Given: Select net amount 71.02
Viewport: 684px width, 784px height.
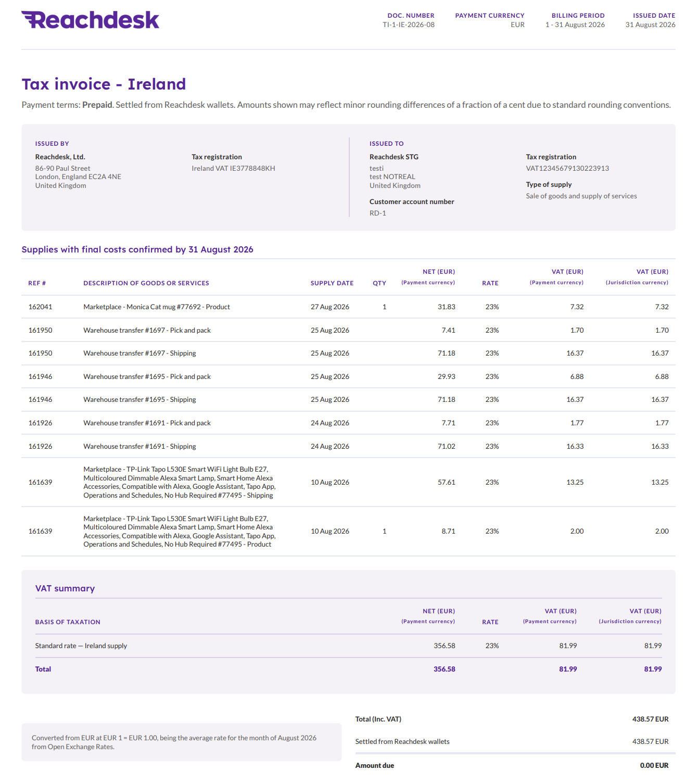Looking at the screenshot, I should 447,446.
